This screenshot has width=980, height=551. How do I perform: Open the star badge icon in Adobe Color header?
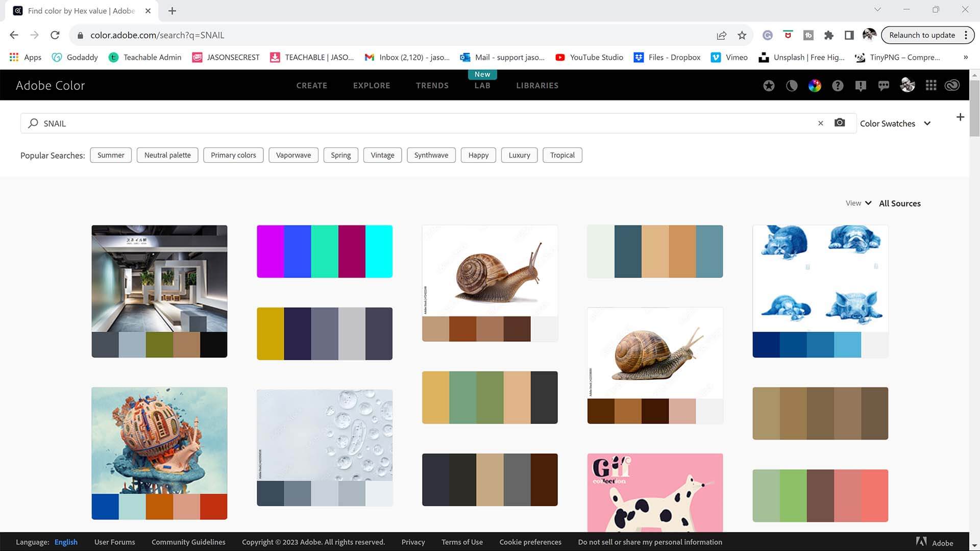tap(769, 86)
